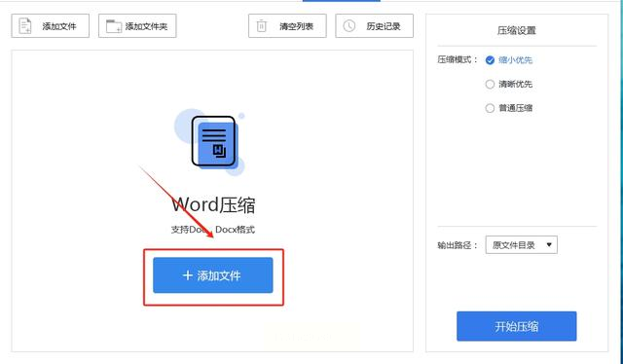Image resolution: width=623 pixels, height=364 pixels.
Task: Select the 缩小优先 label text
Action: click(x=515, y=60)
